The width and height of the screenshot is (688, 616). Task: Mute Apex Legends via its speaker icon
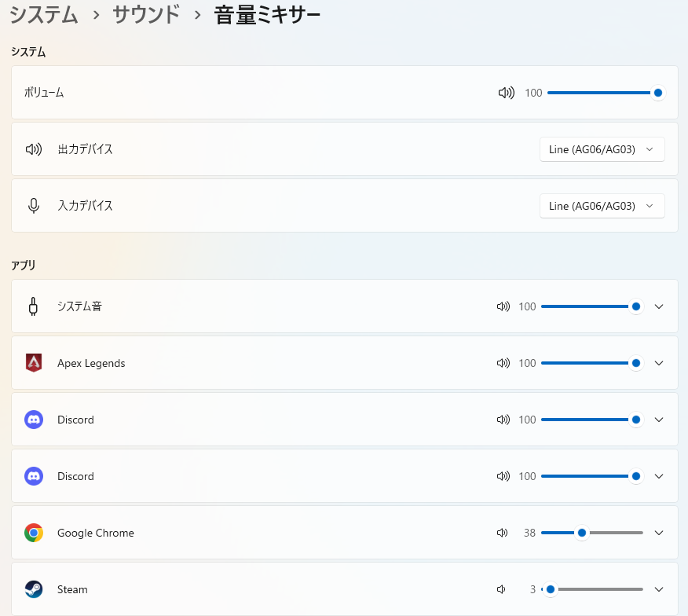[x=503, y=363]
